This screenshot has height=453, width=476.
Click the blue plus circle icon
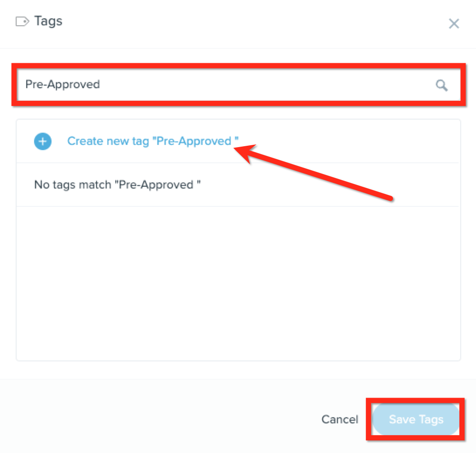pyautogui.click(x=43, y=141)
